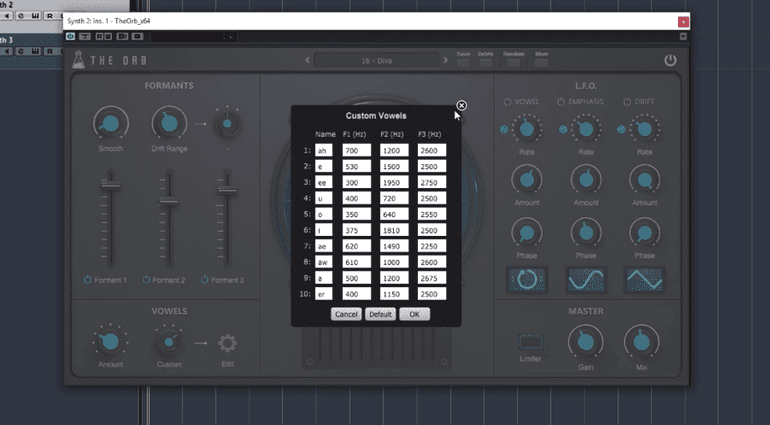Go to the previous preset with left arrow

pos(307,61)
